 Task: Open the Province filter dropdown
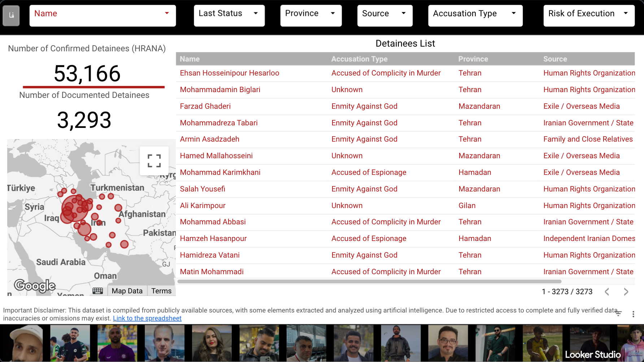click(x=310, y=16)
